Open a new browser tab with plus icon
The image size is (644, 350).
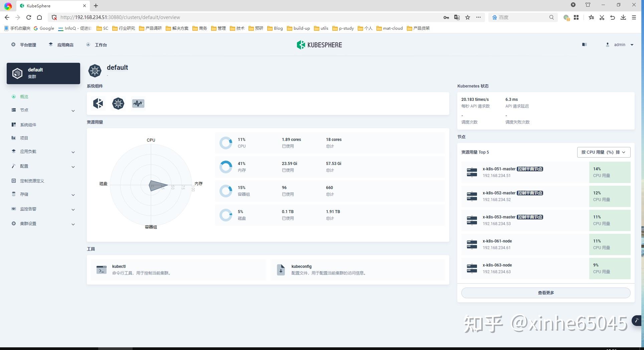point(96,6)
